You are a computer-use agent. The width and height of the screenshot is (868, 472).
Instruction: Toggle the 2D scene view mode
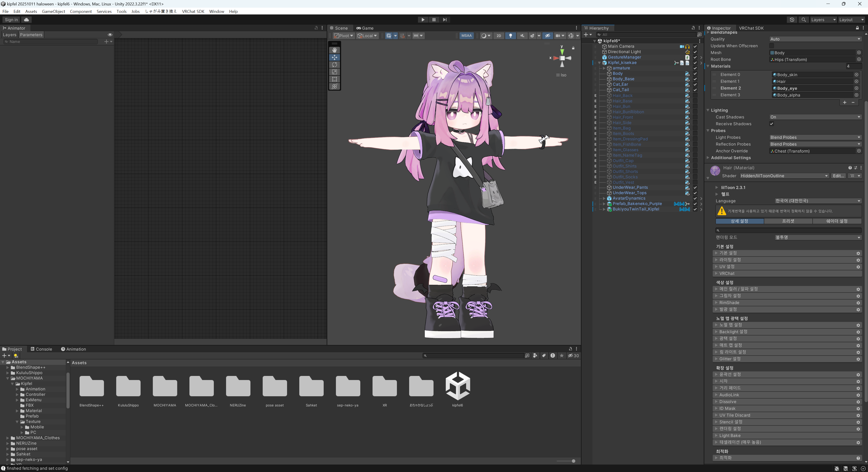tap(499, 36)
